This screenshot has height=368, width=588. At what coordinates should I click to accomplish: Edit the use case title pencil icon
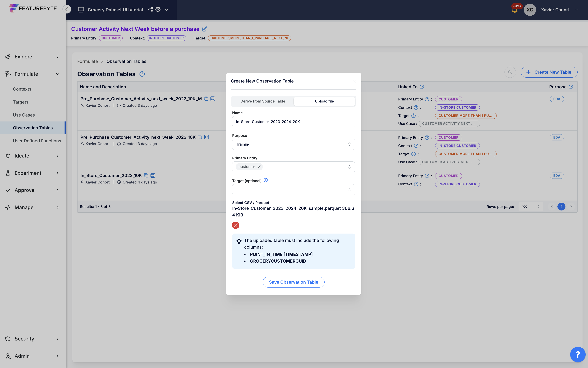coord(205,29)
